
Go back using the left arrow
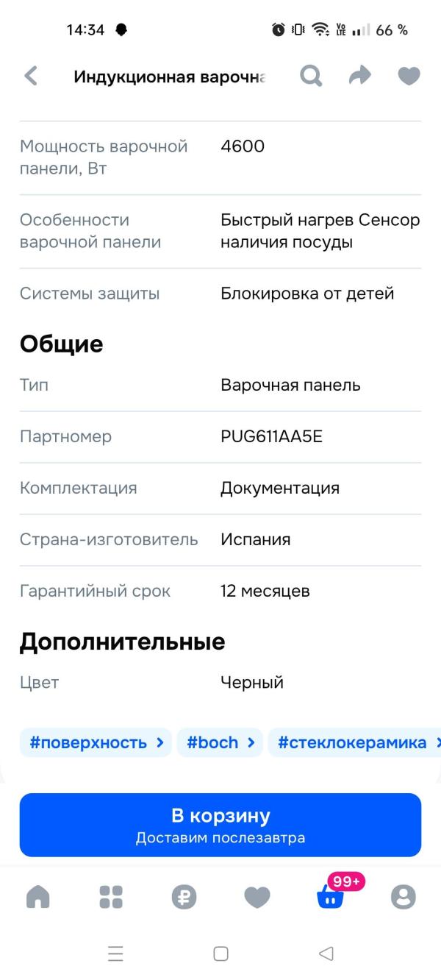point(29,76)
